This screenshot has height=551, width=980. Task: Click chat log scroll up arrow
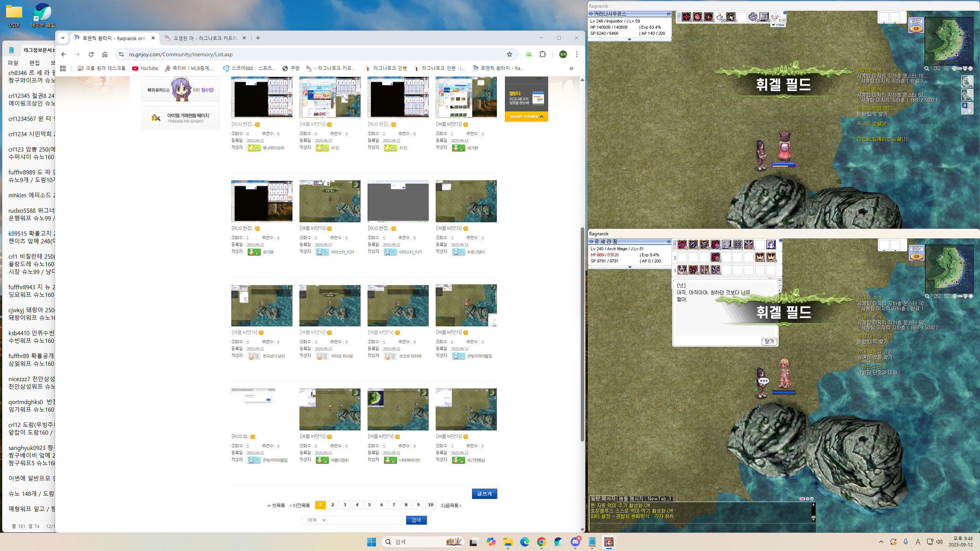[x=813, y=505]
